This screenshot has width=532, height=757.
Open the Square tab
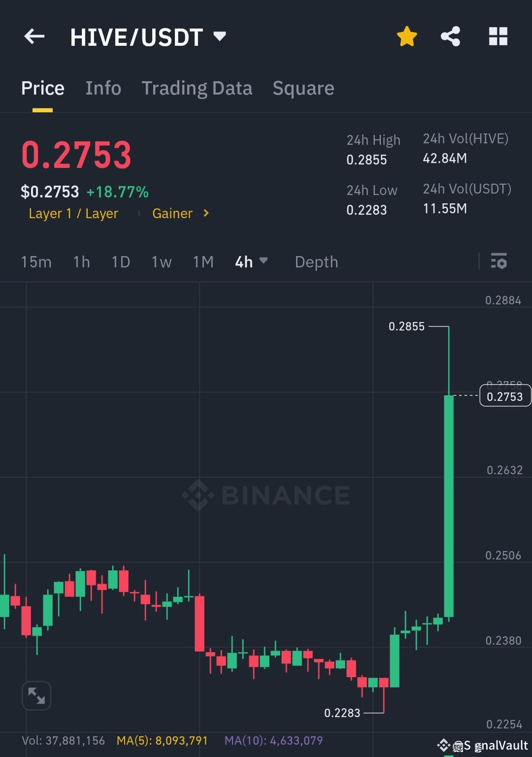coord(303,88)
